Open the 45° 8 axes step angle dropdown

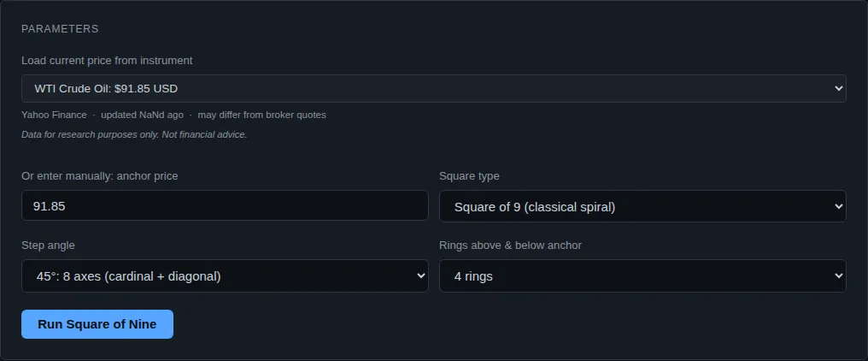tap(225, 276)
